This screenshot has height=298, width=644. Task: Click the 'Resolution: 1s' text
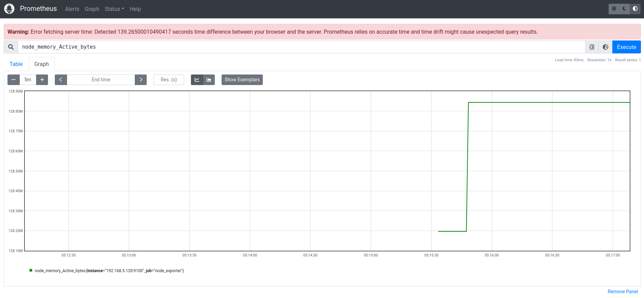coord(599,60)
